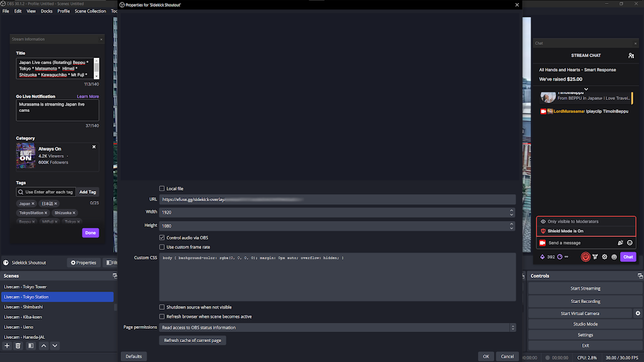
Task: Click into the URL input field
Action: click(337, 199)
